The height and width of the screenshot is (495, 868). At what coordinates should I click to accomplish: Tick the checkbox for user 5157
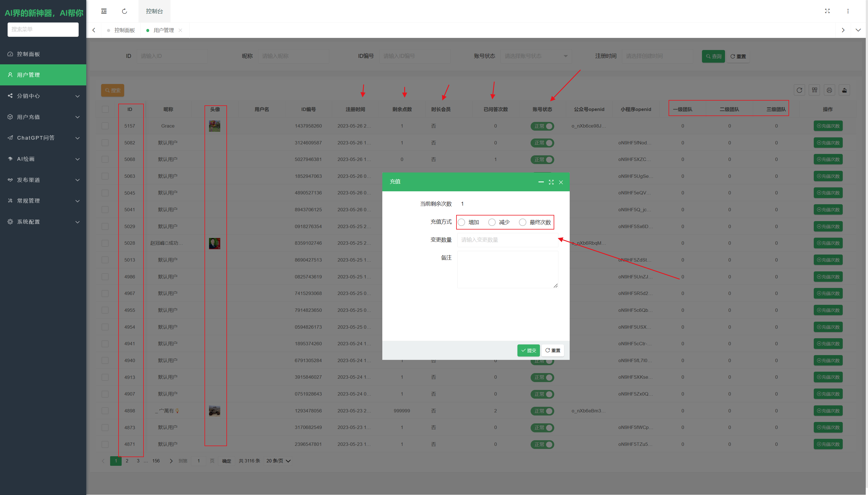coord(105,126)
